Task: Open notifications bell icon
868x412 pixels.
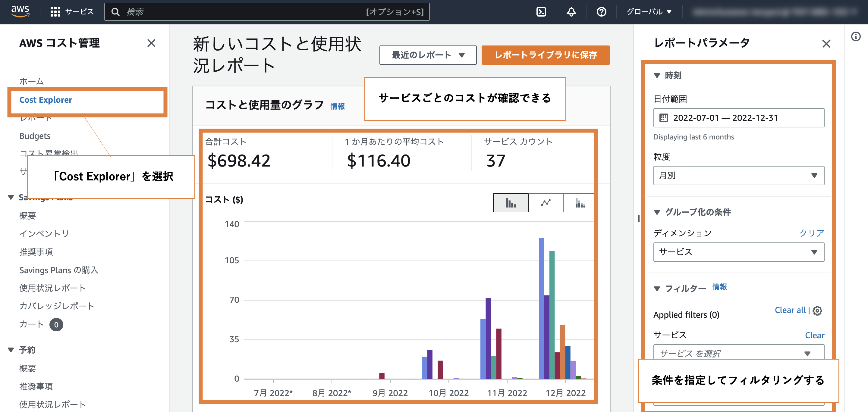Action: click(571, 12)
